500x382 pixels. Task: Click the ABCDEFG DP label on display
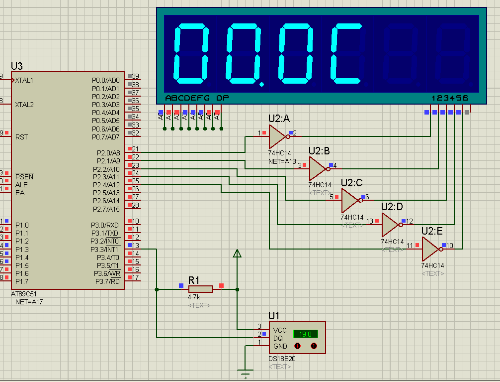pos(197,98)
